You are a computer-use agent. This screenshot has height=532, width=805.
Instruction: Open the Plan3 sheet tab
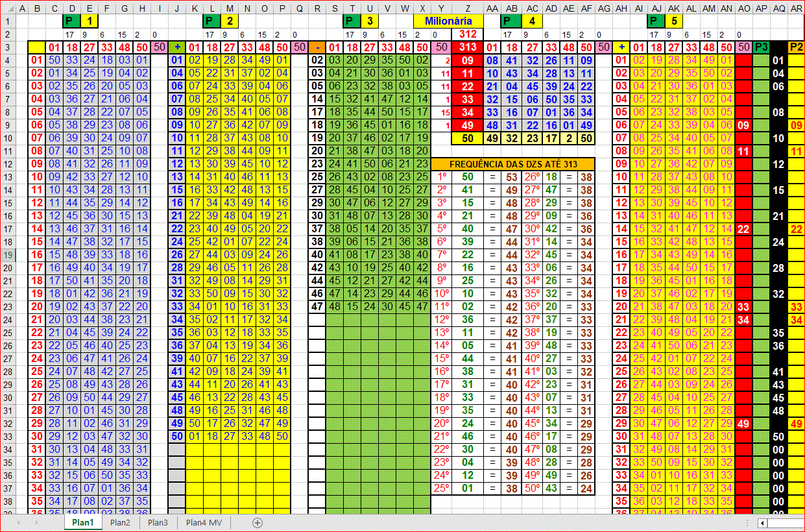[x=158, y=522]
